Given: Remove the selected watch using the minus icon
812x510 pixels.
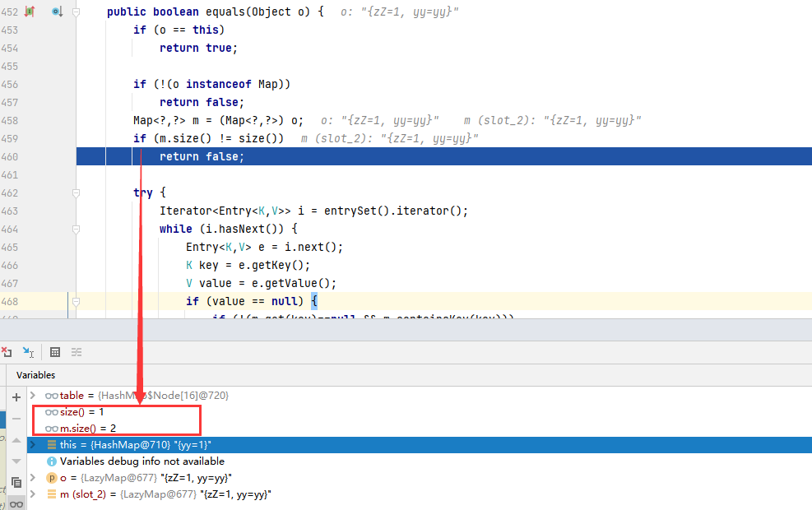Looking at the screenshot, I should pos(16,419).
